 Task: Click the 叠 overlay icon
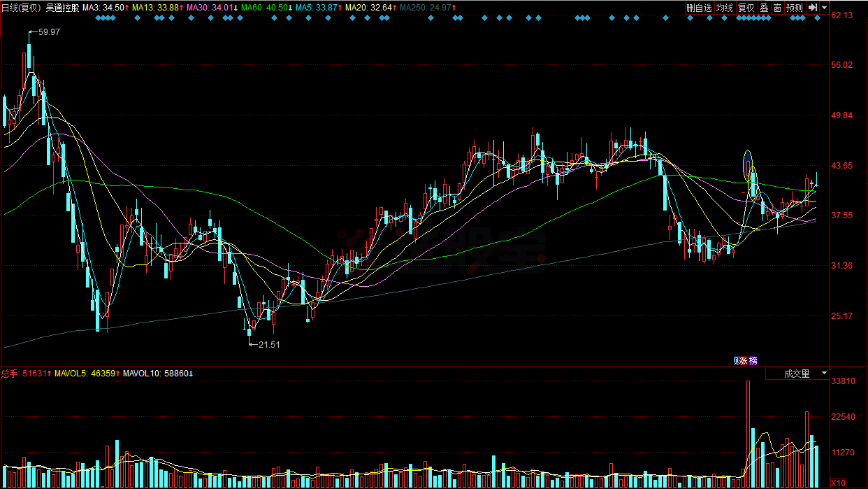[x=764, y=8]
